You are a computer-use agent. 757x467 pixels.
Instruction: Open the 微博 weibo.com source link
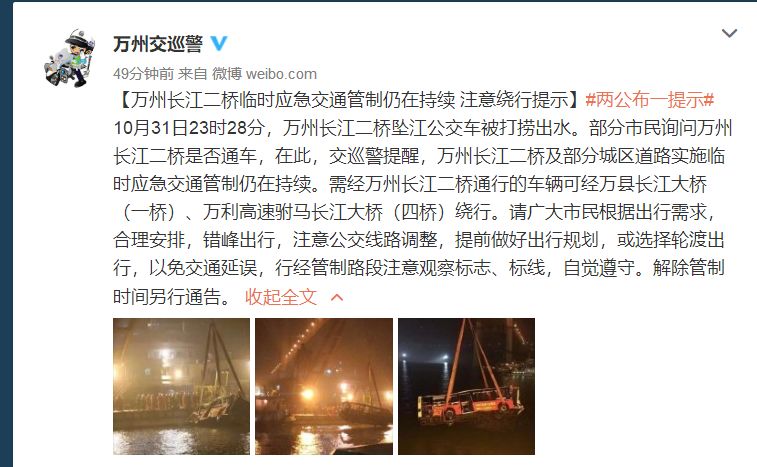click(x=265, y=74)
